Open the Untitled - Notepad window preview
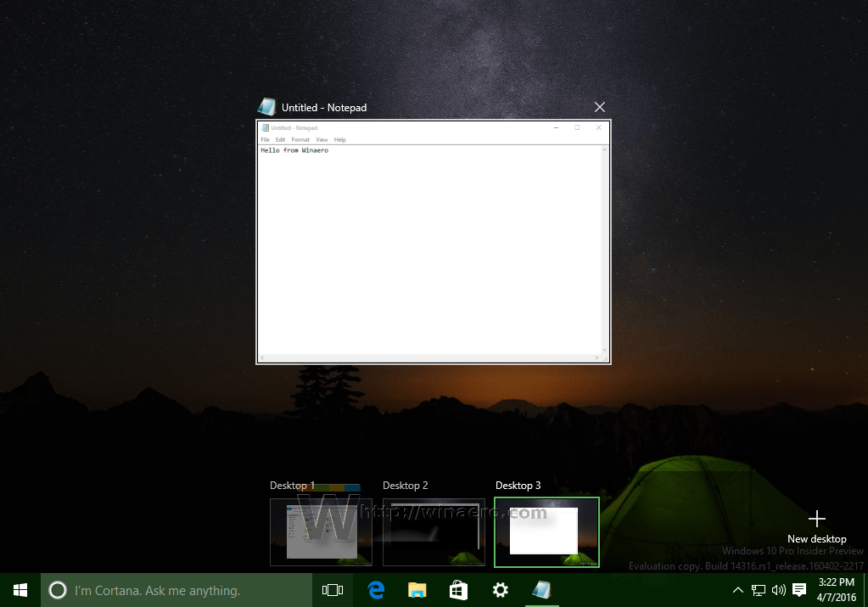Screen dimensions: 868x607 (x=433, y=242)
